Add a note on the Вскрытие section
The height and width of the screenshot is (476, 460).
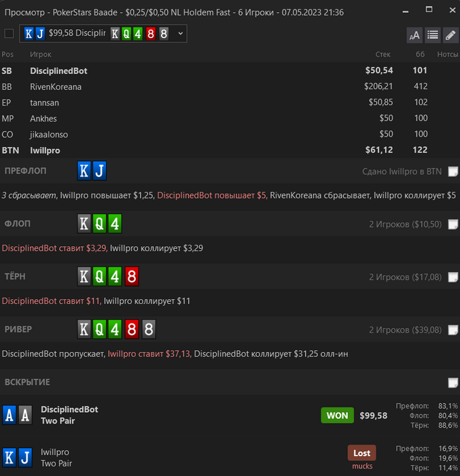click(x=453, y=382)
